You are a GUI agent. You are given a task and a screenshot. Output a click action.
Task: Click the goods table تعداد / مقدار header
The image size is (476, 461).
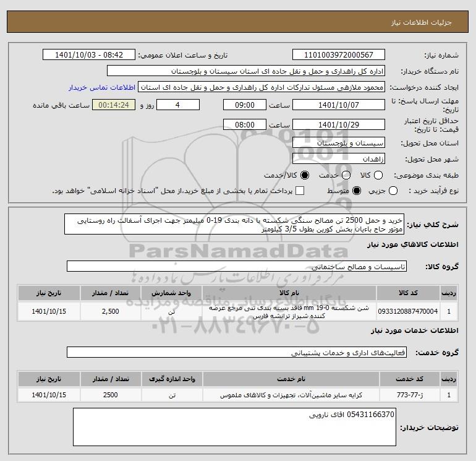tap(111, 293)
